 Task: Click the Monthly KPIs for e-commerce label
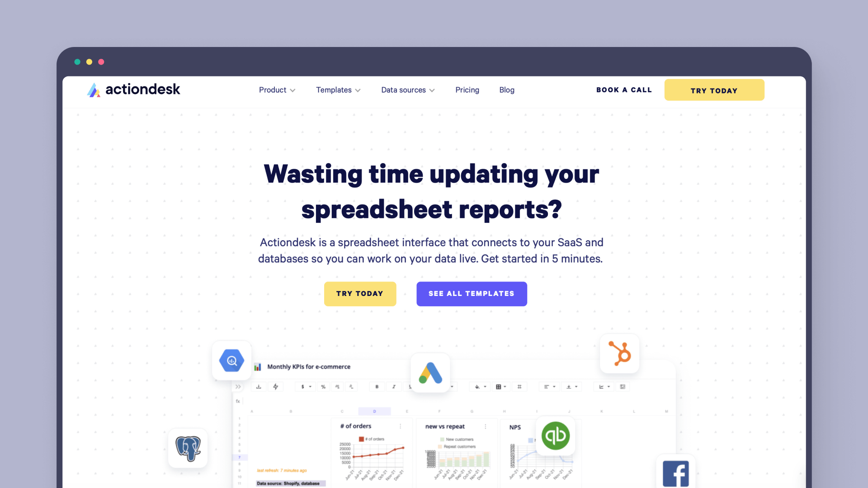pos(309,366)
